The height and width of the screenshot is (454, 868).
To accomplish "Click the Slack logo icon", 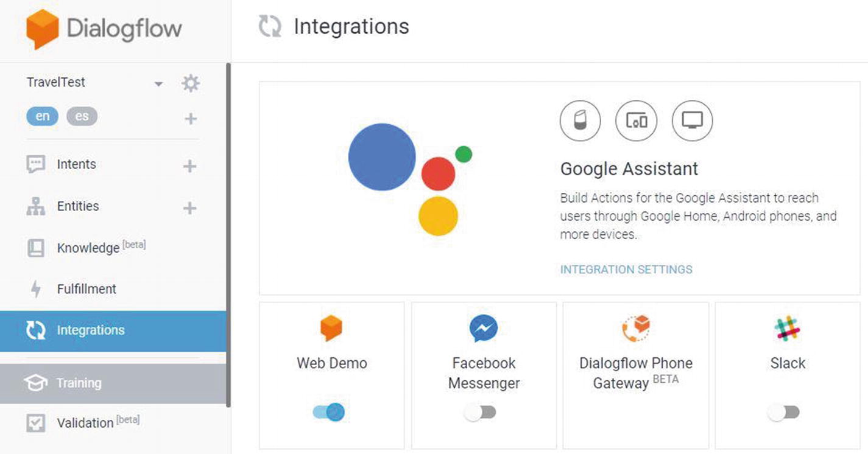I will click(787, 329).
